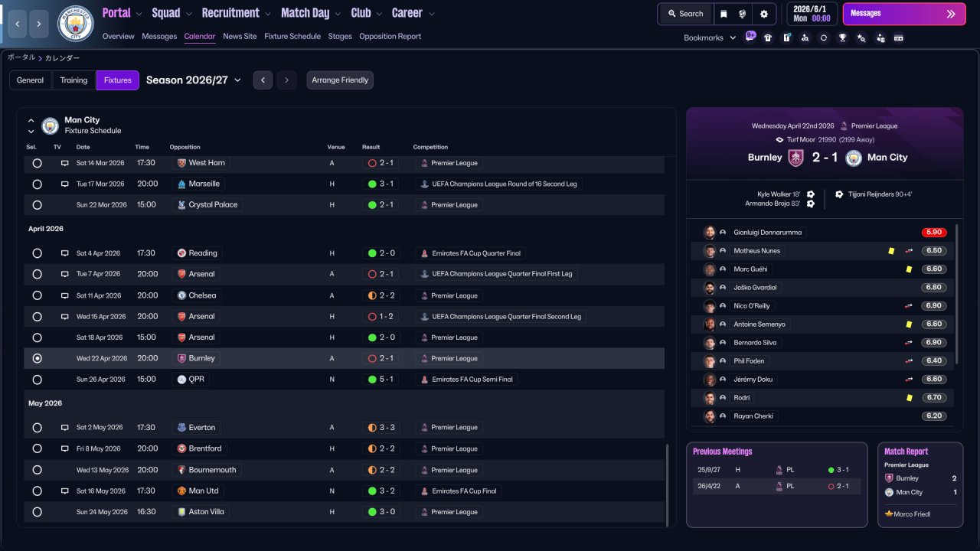Click the TV icon on the Chelsea row
The width and height of the screenshot is (980, 551).
pyautogui.click(x=64, y=295)
